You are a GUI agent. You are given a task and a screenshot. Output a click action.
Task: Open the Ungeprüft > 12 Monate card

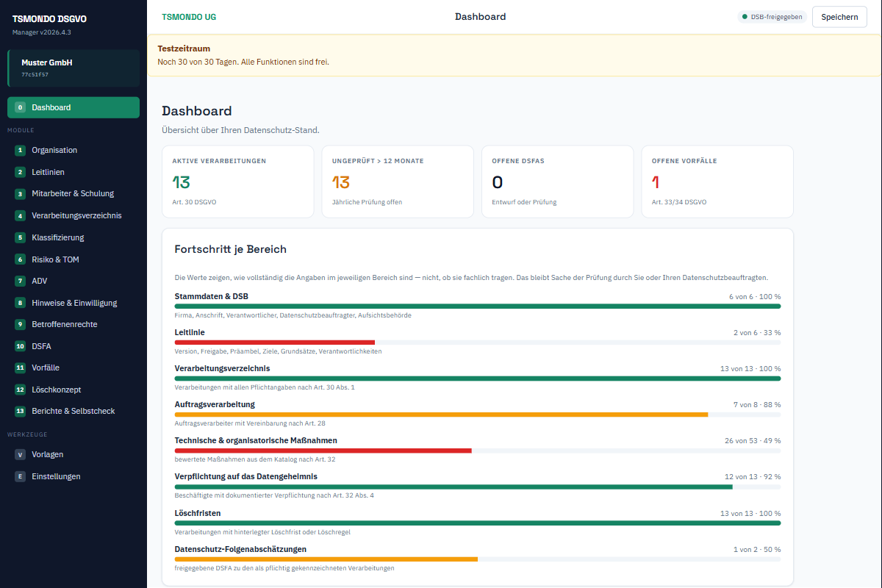tap(398, 182)
